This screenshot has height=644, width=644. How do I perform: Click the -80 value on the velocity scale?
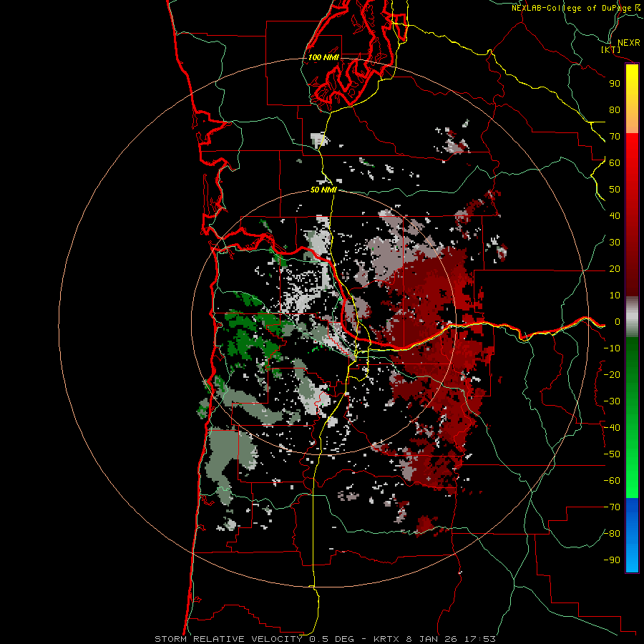tap(612, 534)
